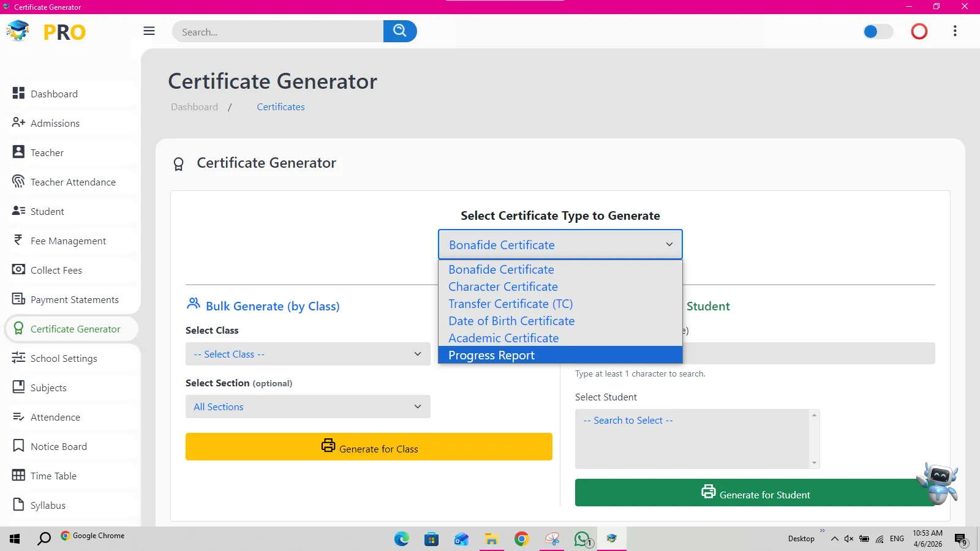Select Progress Report option
The width and height of the screenshot is (980, 551).
coord(560,355)
